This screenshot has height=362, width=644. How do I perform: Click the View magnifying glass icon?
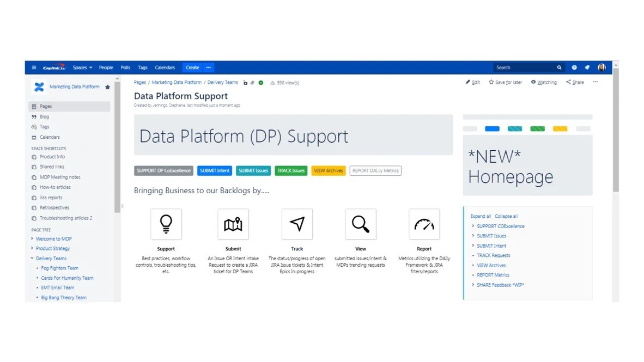point(361,224)
